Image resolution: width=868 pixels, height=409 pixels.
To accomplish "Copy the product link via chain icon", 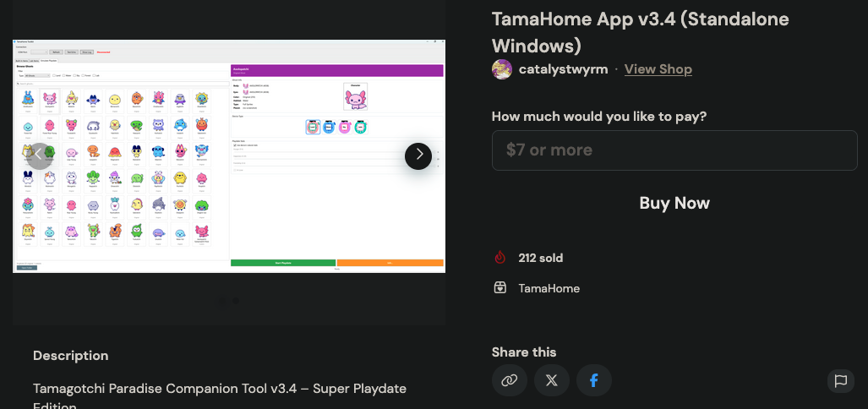I will (509, 380).
